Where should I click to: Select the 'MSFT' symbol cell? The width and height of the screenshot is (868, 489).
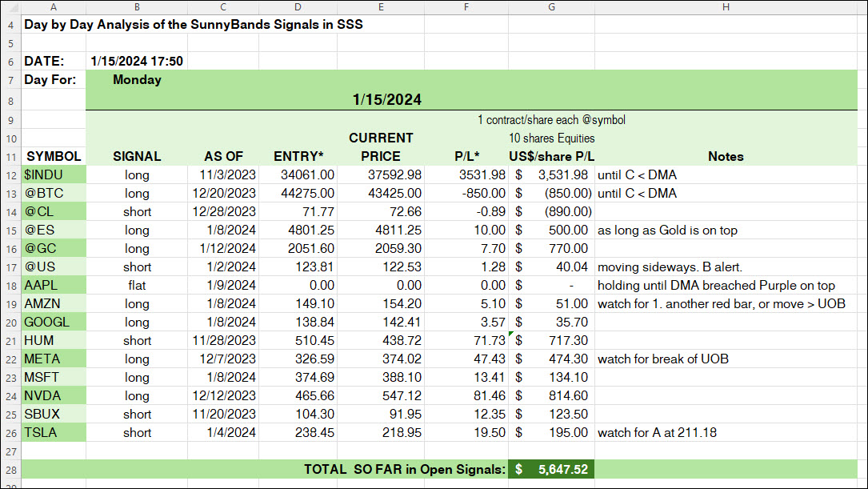pyautogui.click(x=53, y=377)
